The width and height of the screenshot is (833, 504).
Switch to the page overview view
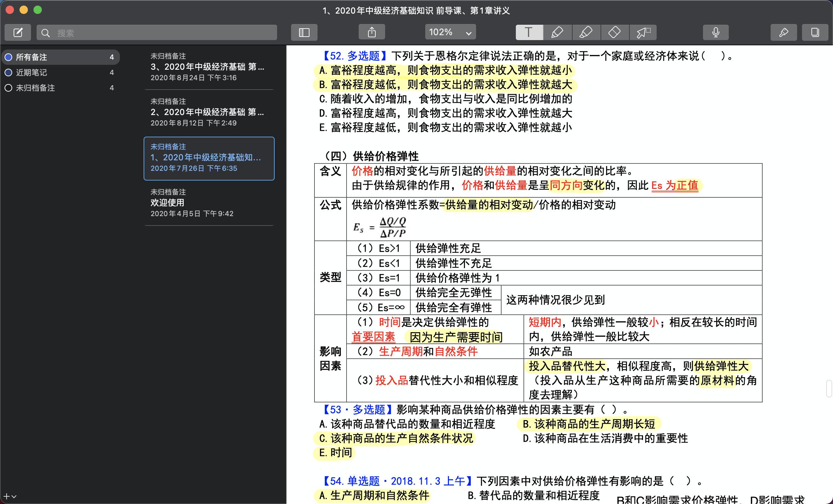pyautogui.click(x=815, y=32)
